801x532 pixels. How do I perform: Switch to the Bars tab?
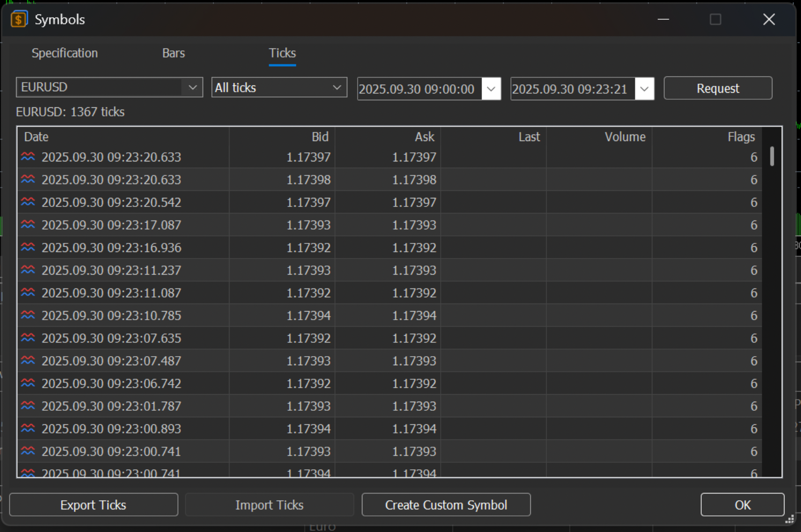click(173, 53)
